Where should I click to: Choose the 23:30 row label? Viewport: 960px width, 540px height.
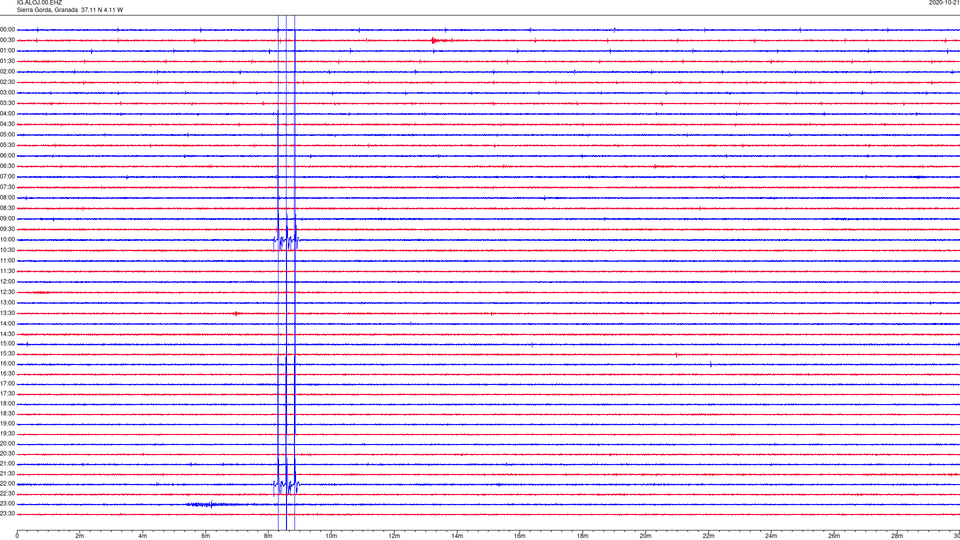click(8, 514)
